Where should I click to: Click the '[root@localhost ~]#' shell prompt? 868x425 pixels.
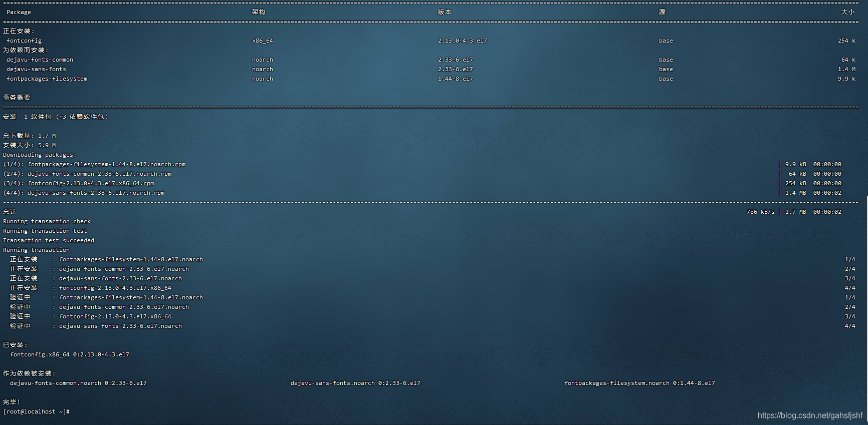coord(36,411)
